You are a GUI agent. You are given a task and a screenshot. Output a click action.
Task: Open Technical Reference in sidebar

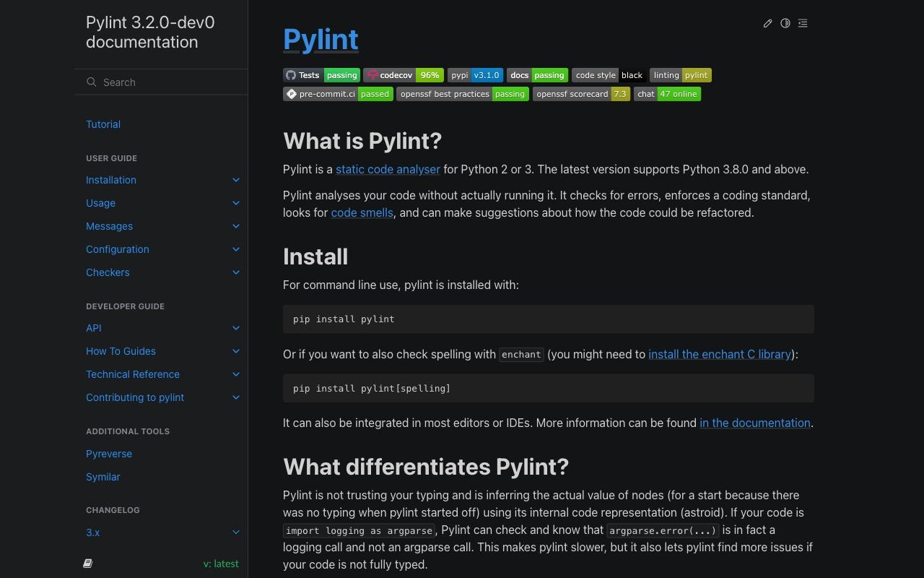tap(133, 374)
